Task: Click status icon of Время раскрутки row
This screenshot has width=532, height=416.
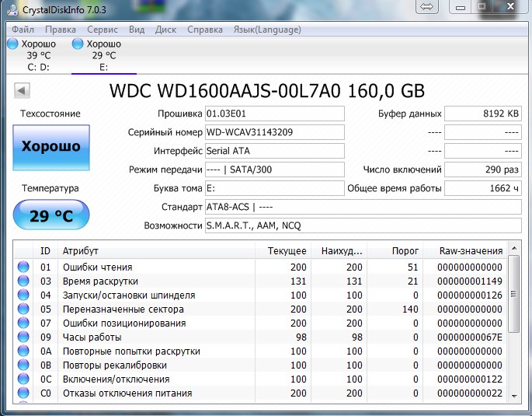Action: coord(23,281)
